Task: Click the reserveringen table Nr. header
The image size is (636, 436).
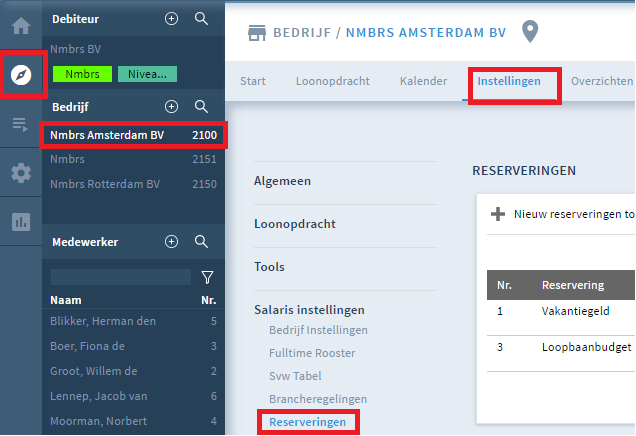Action: point(504,285)
